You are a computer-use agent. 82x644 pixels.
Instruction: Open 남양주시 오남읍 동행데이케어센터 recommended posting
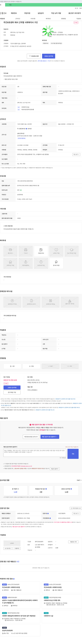click(20, 602)
